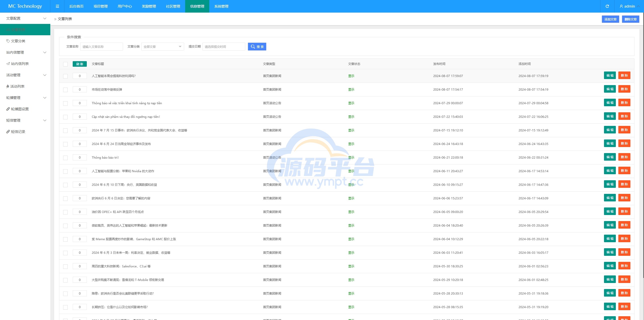This screenshot has height=320, width=644.
Task: Click the refresh icon in top bar
Action: (607, 6)
